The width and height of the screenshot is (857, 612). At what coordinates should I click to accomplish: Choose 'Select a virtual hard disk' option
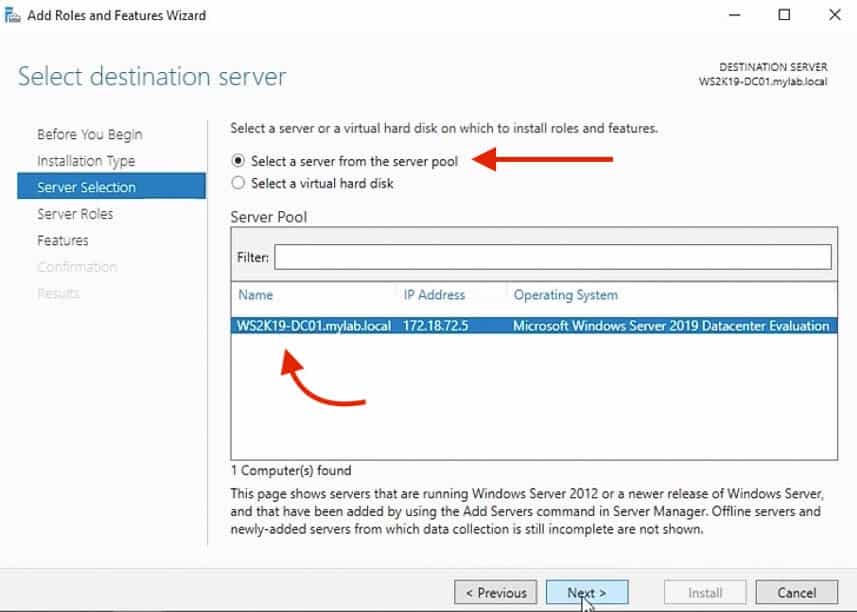pos(238,183)
